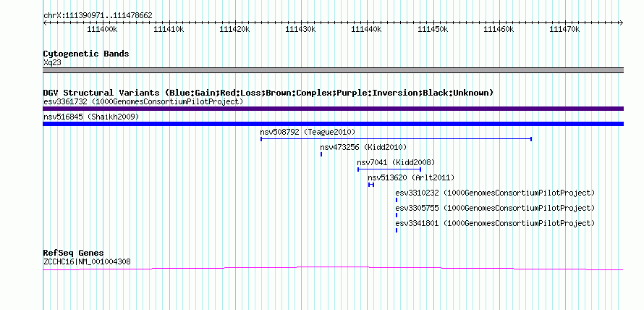Open the nsv473256 (Kidd2010) label
Viewport: 644px width, 310px height.
[x=363, y=147]
